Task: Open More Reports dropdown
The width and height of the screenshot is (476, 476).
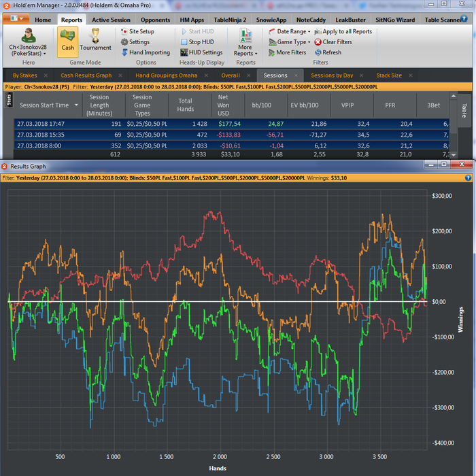Action: (245, 42)
